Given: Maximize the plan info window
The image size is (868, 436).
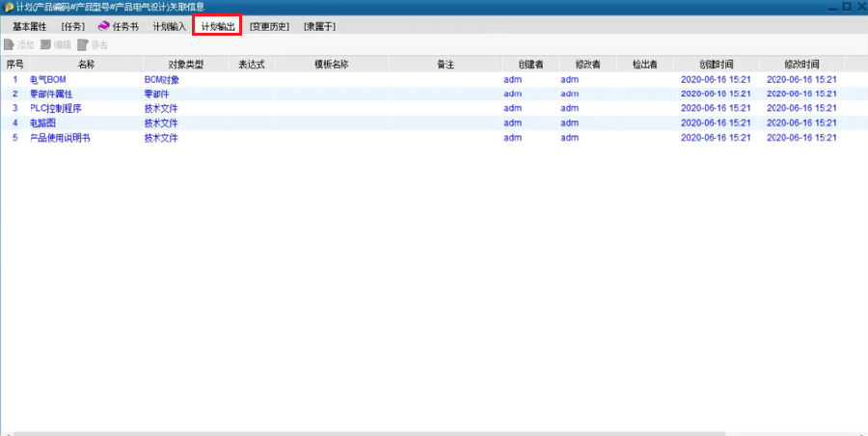Looking at the screenshot, I should click(845, 7).
